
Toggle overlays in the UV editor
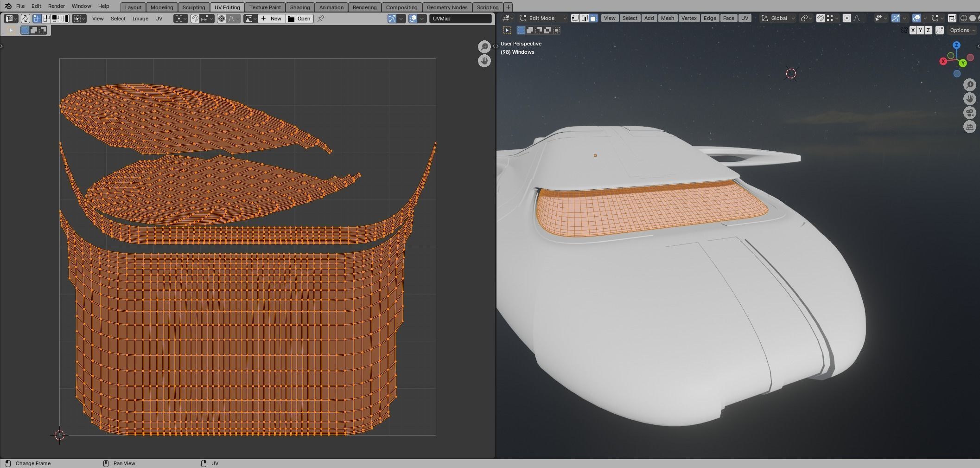413,19
